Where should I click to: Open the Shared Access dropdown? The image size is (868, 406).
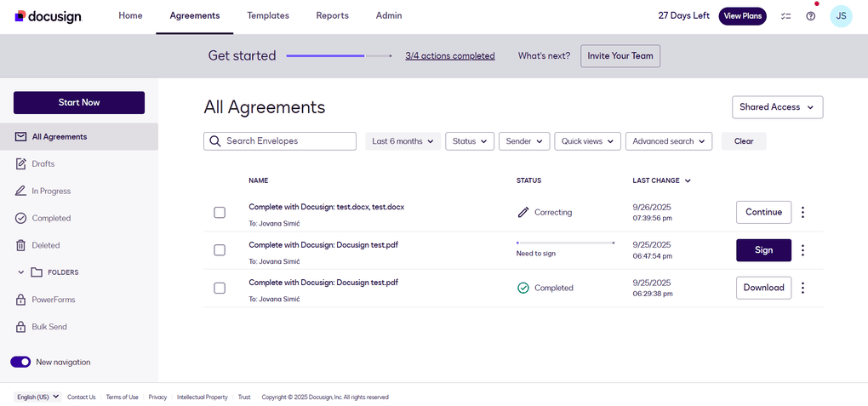coord(777,107)
